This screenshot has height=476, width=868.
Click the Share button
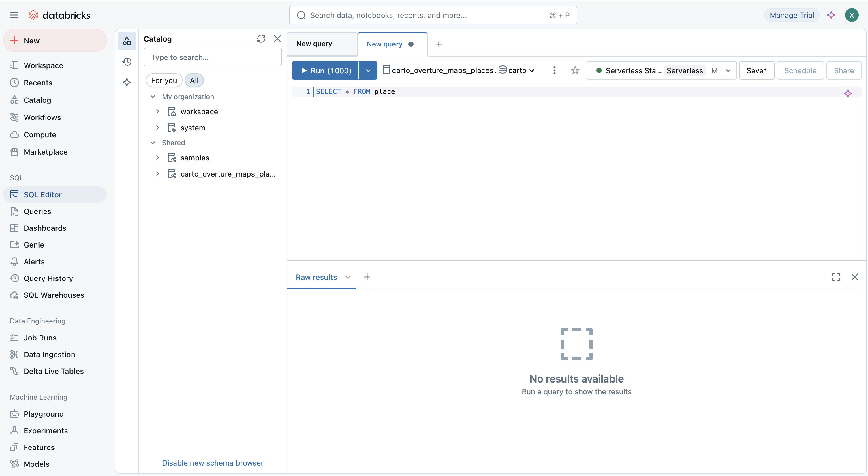point(844,70)
